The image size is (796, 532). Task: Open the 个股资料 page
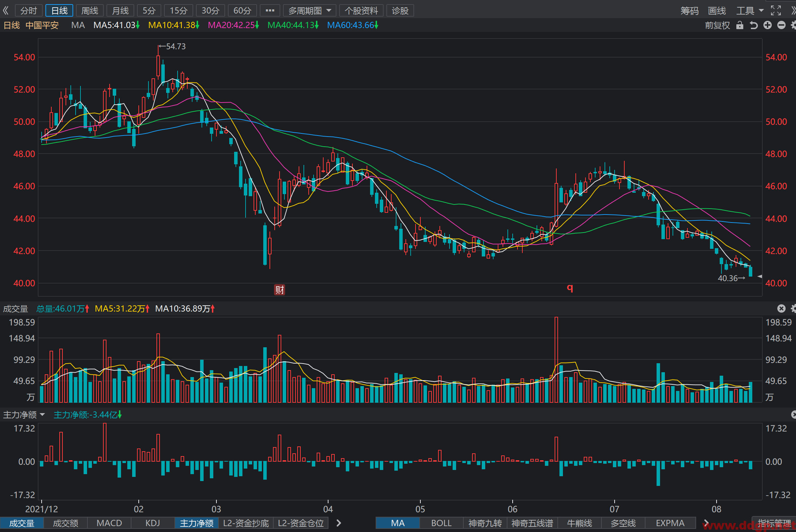(361, 11)
